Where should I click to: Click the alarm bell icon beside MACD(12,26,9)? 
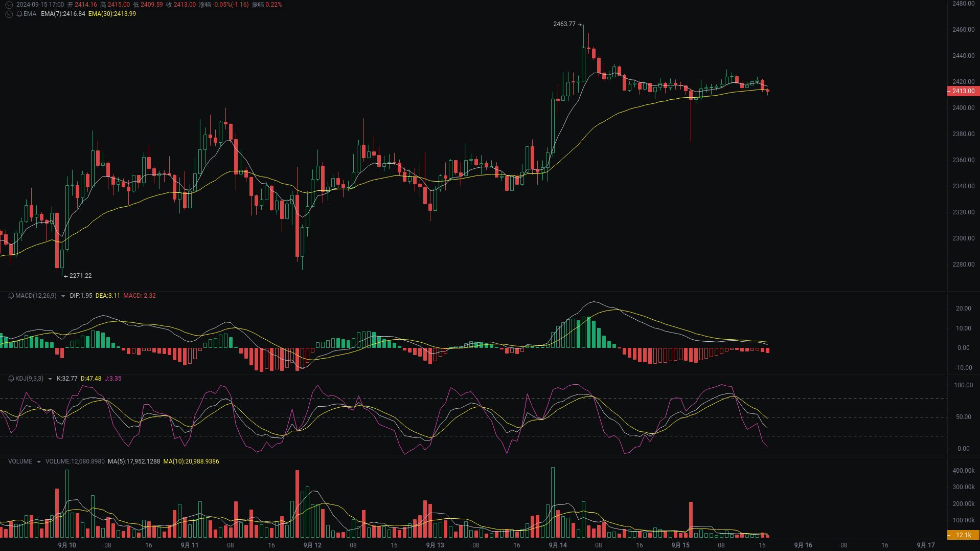(10, 296)
